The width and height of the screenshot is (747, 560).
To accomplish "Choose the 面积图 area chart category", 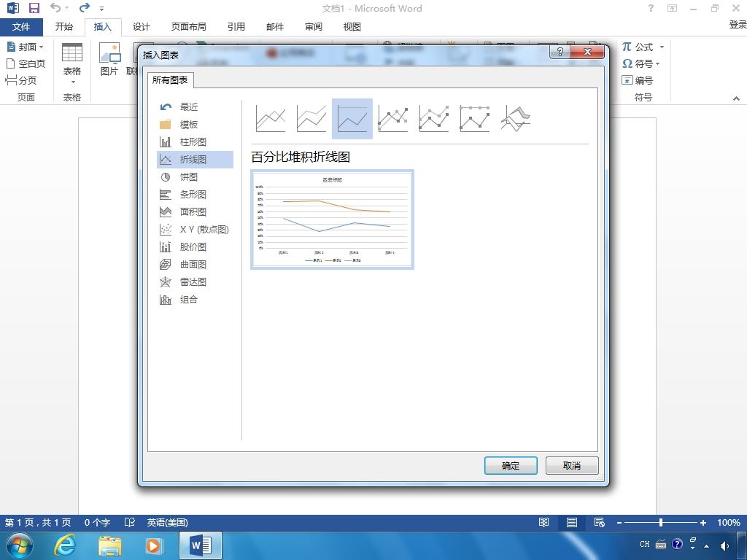I will (x=195, y=212).
